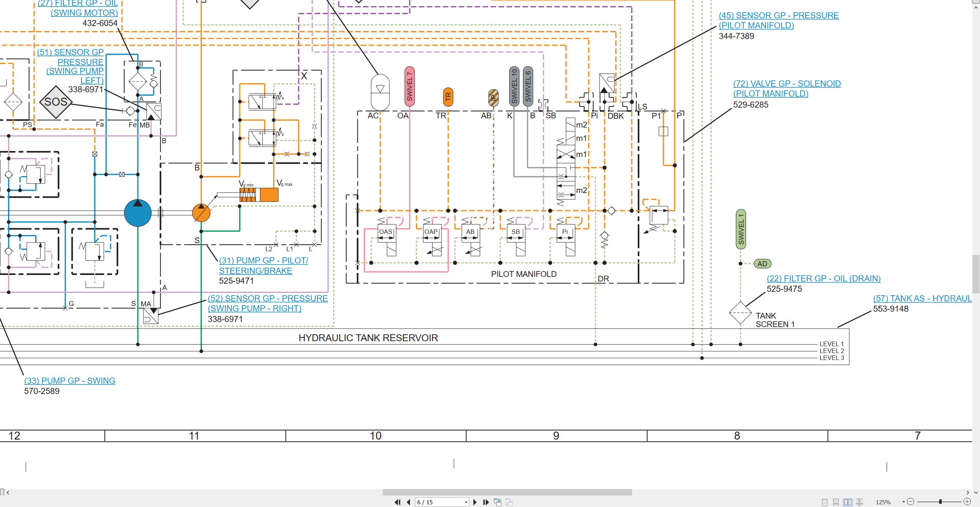Click the HYDRAULIC TANK RESERVOIR label
Screen dimensions: 980x507
click(x=368, y=338)
